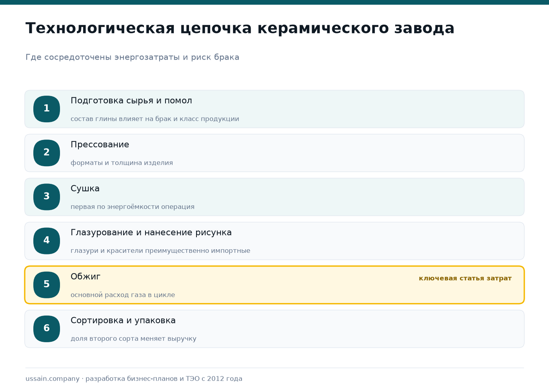The height and width of the screenshot is (392, 549).
Task: Select the 'Прессование' step title
Action: tap(100, 145)
